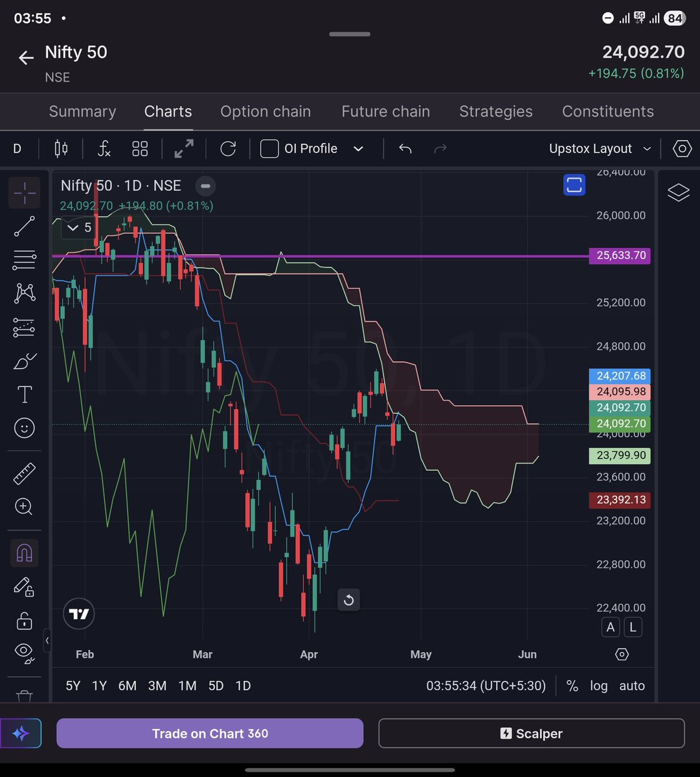Viewport: 700px width, 777px height.
Task: Reset chart view with circular arrow button
Action: pyautogui.click(x=348, y=600)
